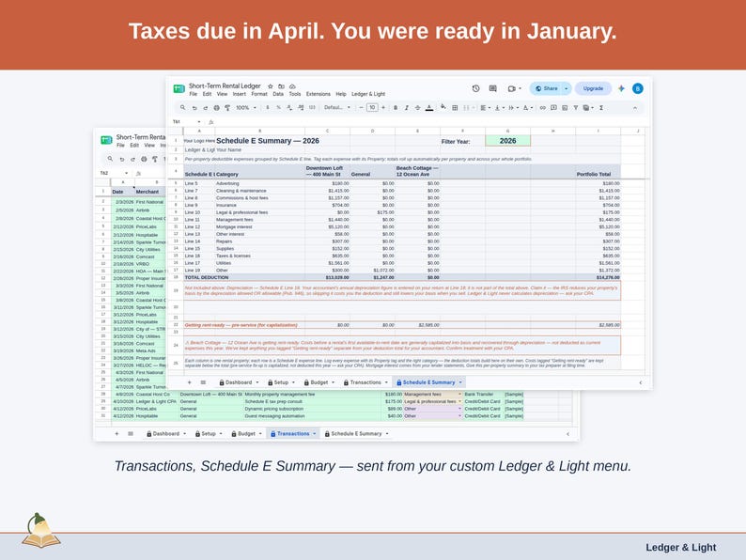Click the increase decimal places icon
Viewport: 746px width, 560px height.
[301, 108]
